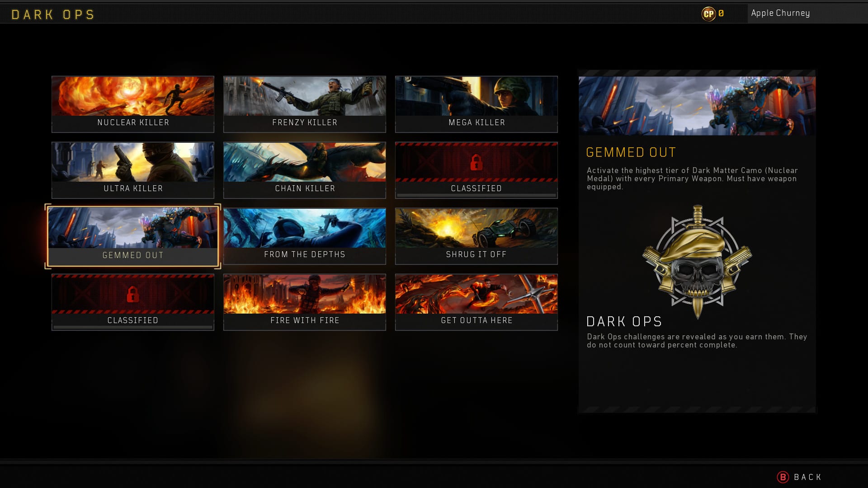868x488 pixels.
Task: Click the CLASSIFIED label beside Fire With Fire
Action: [132, 320]
